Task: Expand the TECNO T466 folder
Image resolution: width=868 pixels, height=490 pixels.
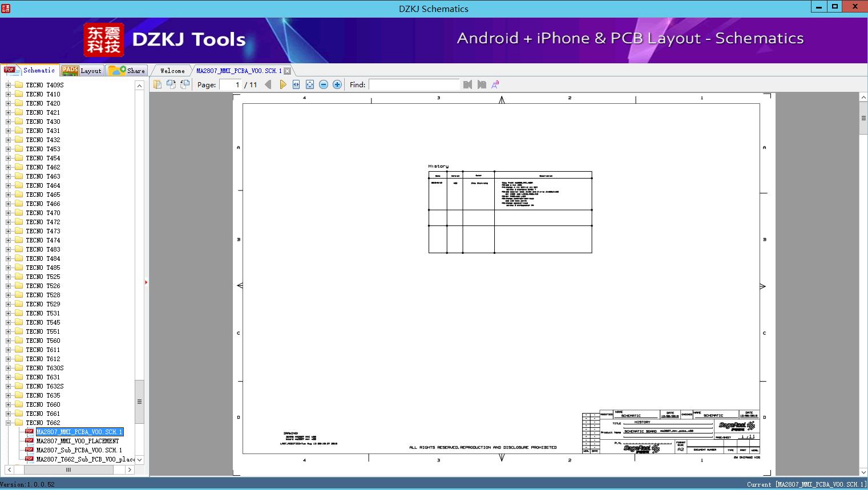Action: pyautogui.click(x=8, y=204)
